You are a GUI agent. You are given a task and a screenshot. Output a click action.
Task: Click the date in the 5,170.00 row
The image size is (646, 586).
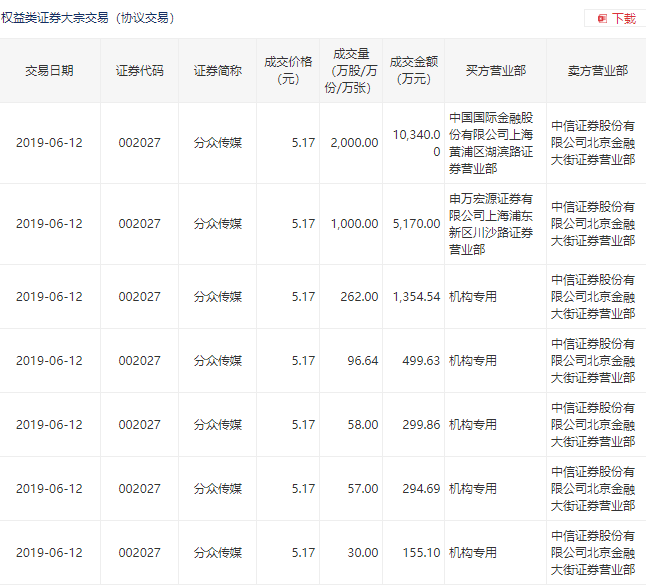49,224
